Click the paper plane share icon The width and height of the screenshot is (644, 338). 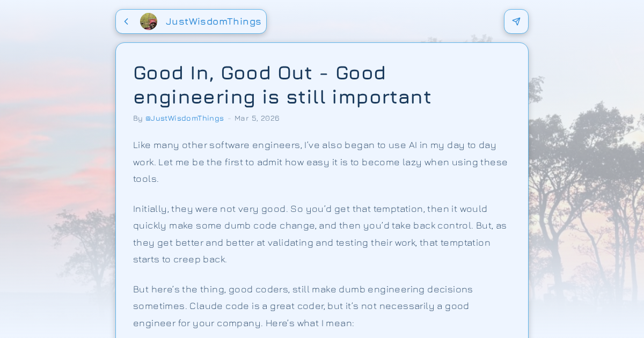[516, 21]
